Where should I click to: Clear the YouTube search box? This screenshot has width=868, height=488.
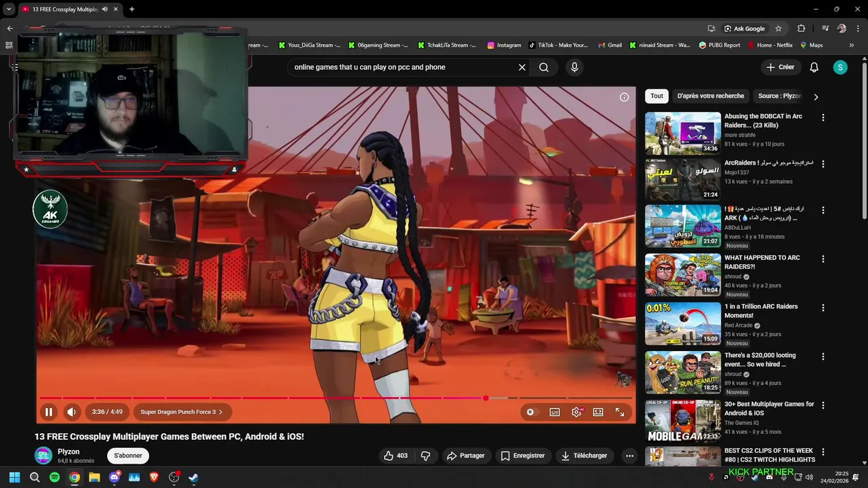pos(522,67)
